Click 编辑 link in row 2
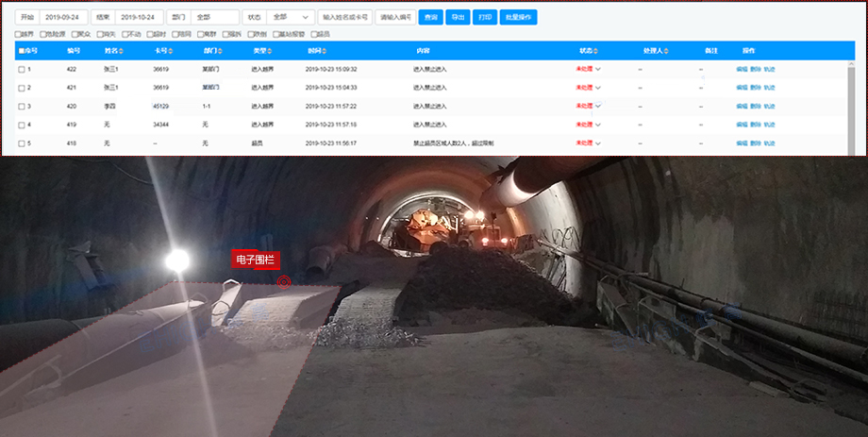 (x=741, y=88)
